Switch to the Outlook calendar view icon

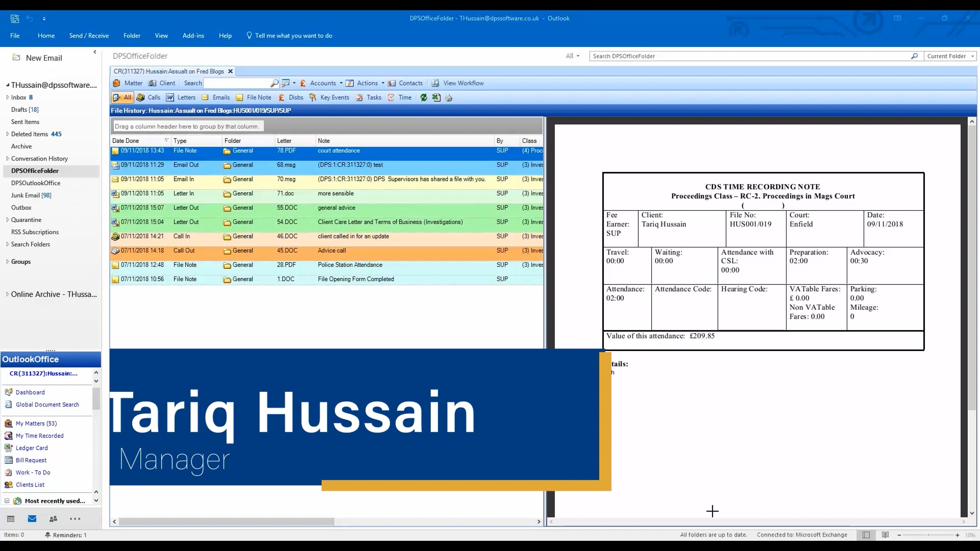(11, 519)
